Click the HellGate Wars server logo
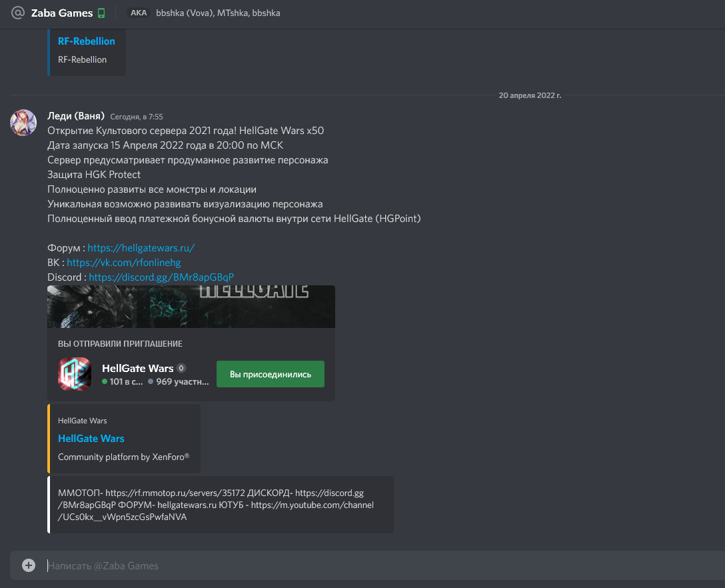725x588 pixels. tap(75, 374)
